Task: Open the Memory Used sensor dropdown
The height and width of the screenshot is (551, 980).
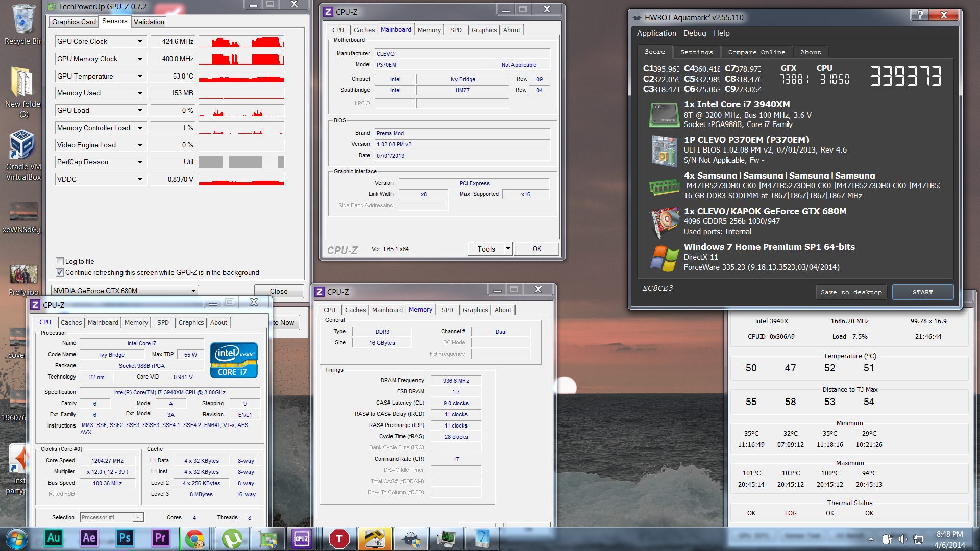Action: [140, 93]
